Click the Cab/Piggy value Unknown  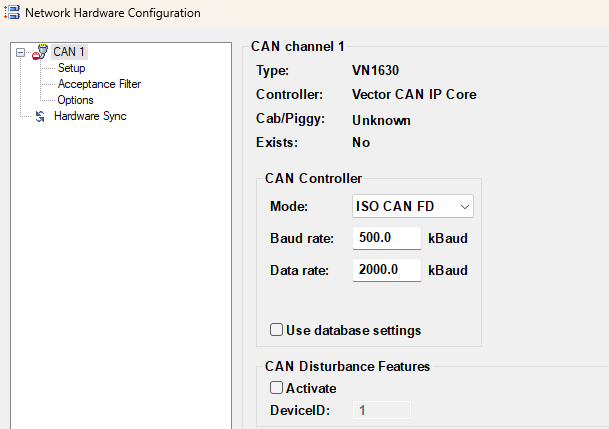click(x=381, y=120)
